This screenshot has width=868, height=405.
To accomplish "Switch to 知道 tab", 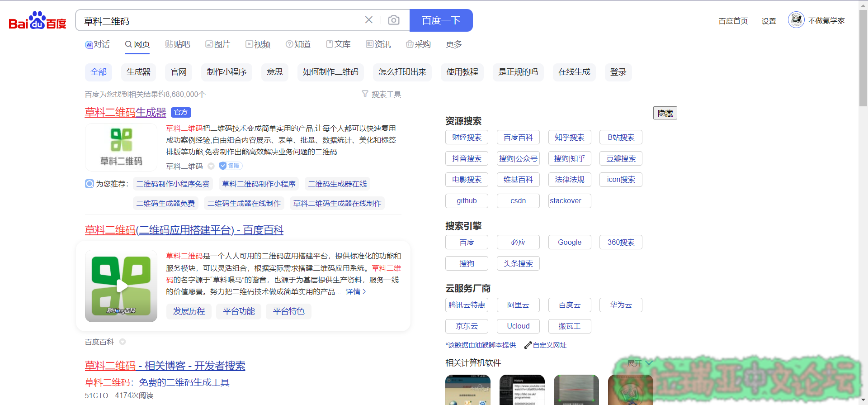I will (x=298, y=44).
